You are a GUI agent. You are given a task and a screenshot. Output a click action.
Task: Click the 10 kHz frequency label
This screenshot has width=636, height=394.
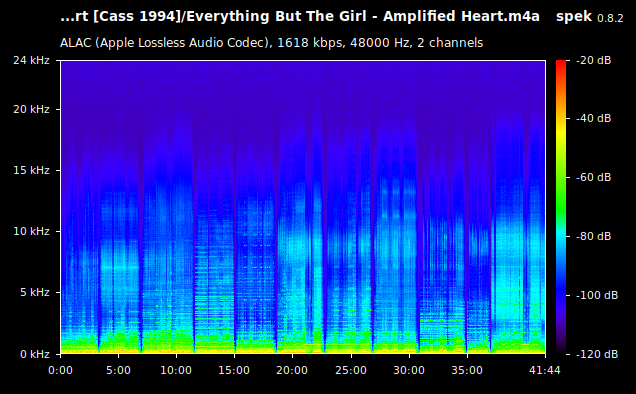[x=31, y=231]
